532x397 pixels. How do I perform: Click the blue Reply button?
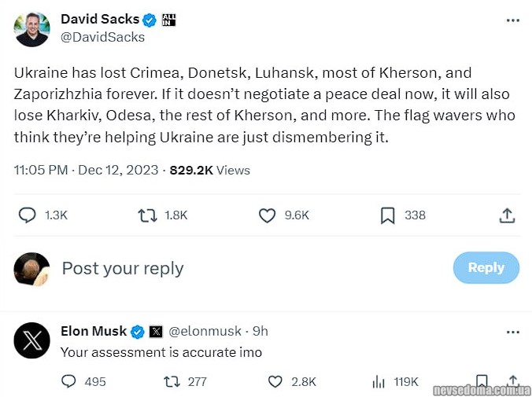coord(486,267)
